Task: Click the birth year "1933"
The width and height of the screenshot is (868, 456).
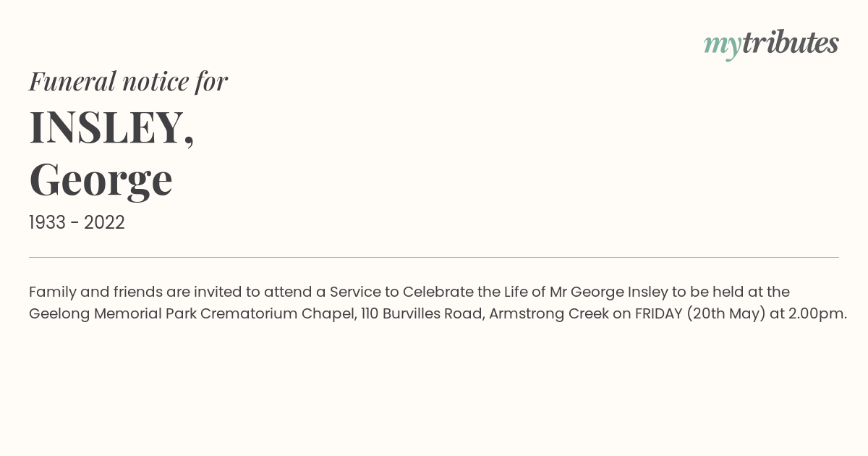Action: (x=47, y=223)
